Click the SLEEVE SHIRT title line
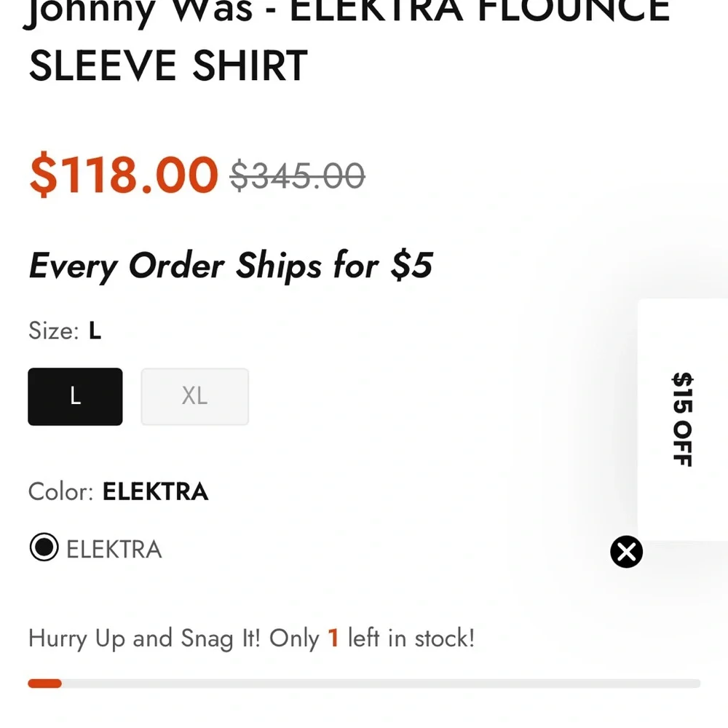Screen dimensions: 728x728 (x=168, y=66)
